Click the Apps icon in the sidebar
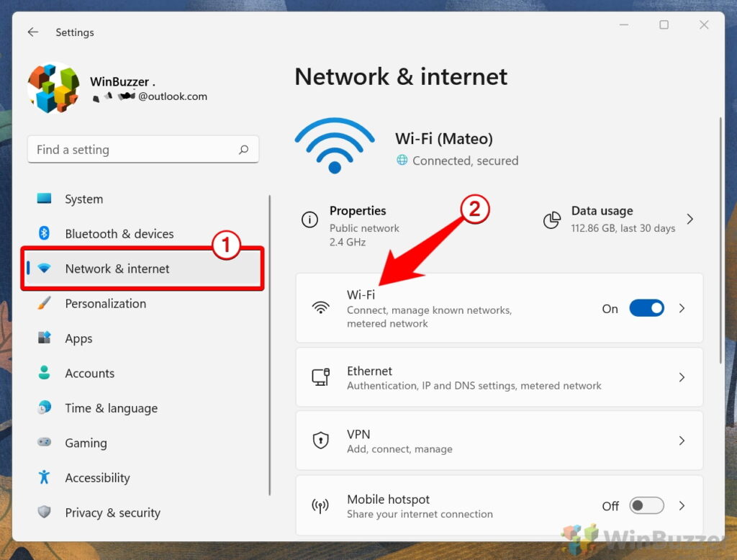 tap(45, 338)
